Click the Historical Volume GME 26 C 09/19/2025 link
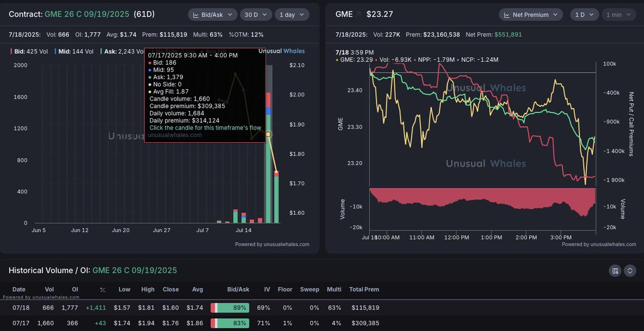This screenshot has width=644, height=331. pyautogui.click(x=135, y=270)
